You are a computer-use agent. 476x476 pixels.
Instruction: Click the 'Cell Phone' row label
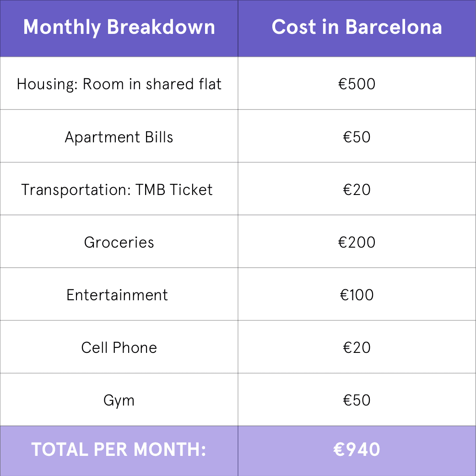119,348
